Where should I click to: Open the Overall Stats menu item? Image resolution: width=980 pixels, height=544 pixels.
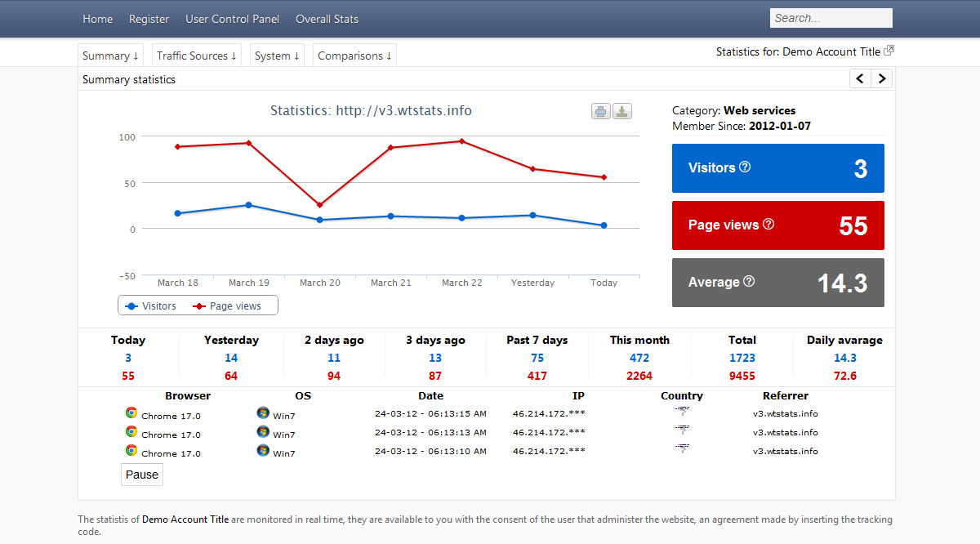(327, 19)
